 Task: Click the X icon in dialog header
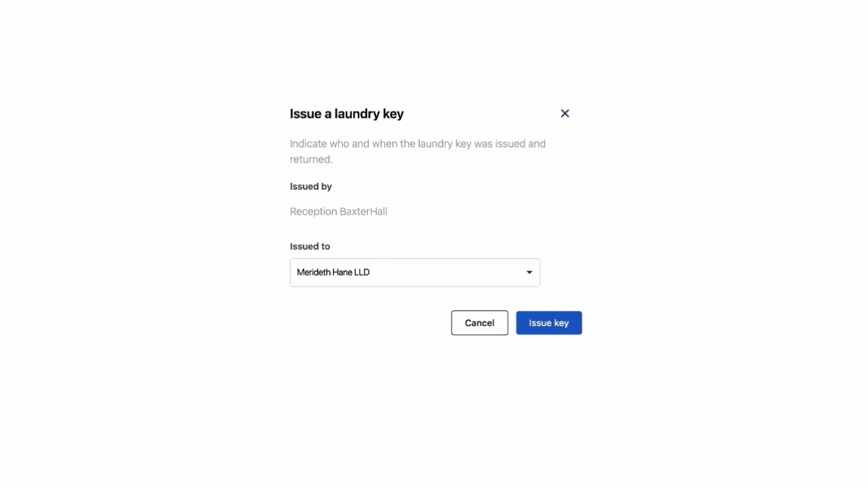click(x=564, y=114)
